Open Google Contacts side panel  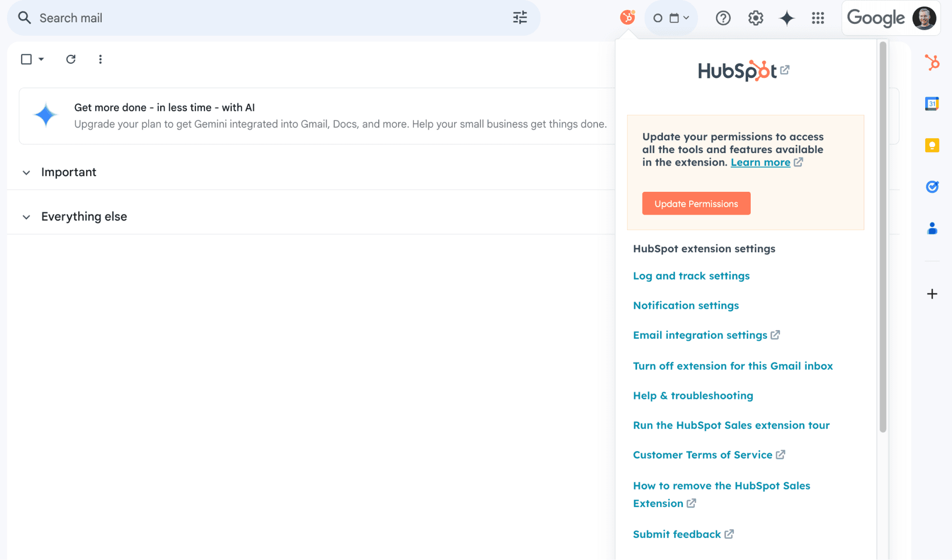click(932, 228)
